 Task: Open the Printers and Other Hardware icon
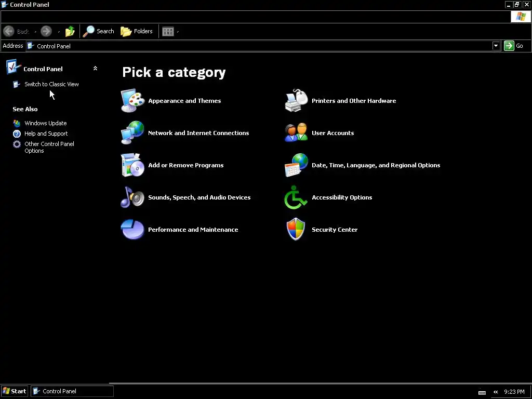[296, 101]
